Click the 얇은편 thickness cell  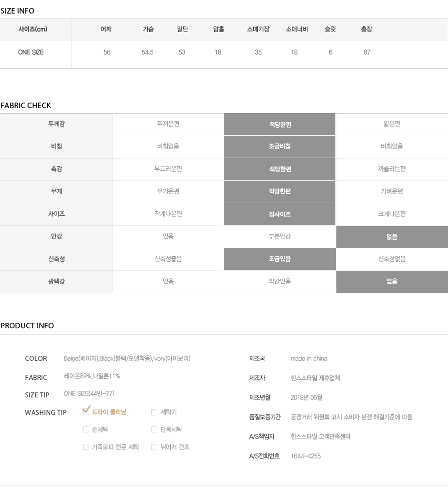pyautogui.click(x=392, y=124)
